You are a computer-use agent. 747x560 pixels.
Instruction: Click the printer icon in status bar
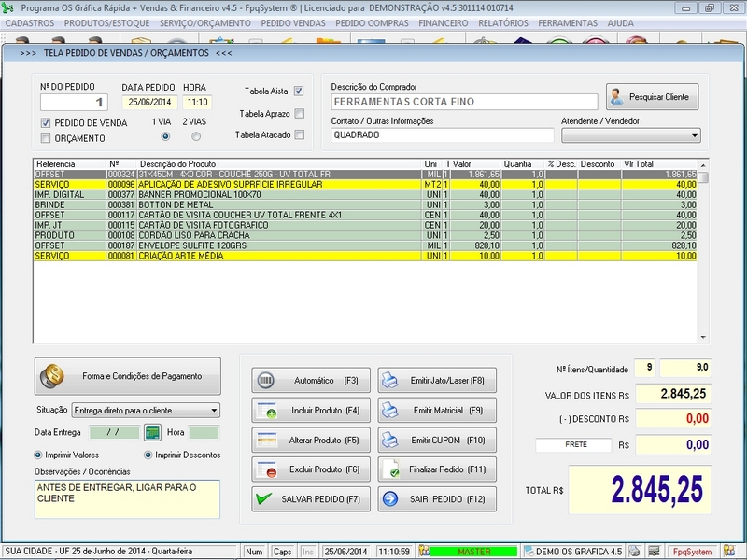(635, 552)
